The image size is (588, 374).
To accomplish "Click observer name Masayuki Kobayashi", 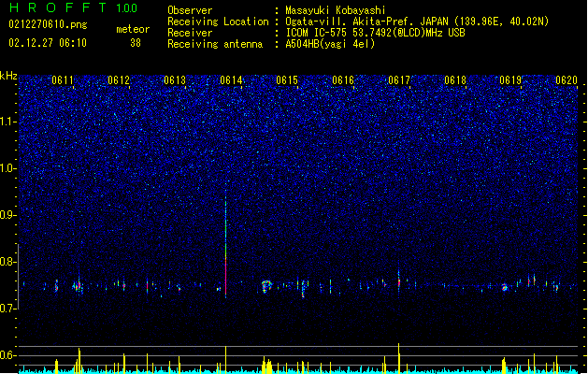I will (336, 10).
